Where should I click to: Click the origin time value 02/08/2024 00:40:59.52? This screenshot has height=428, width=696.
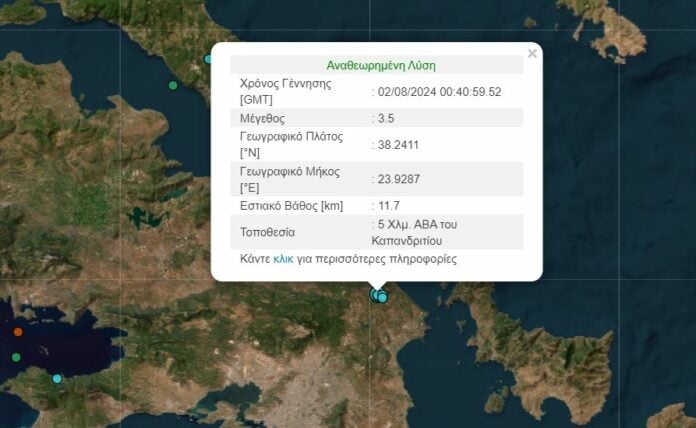pos(439,92)
